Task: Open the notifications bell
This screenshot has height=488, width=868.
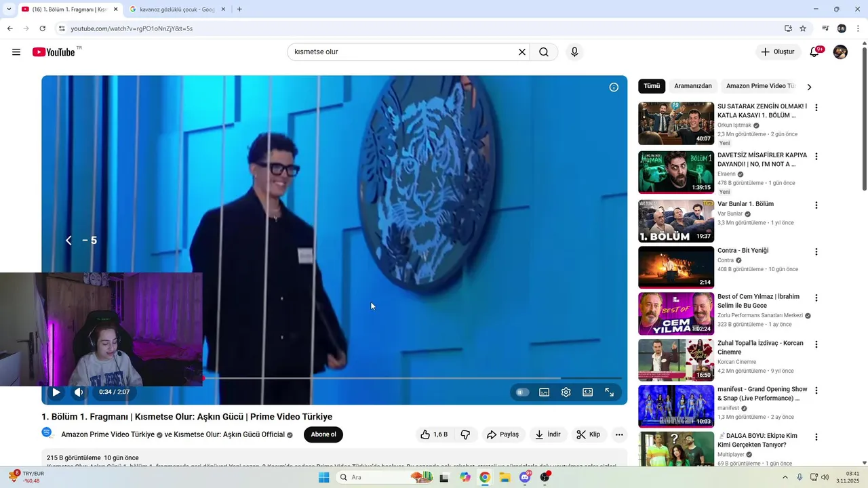Action: pos(814,52)
